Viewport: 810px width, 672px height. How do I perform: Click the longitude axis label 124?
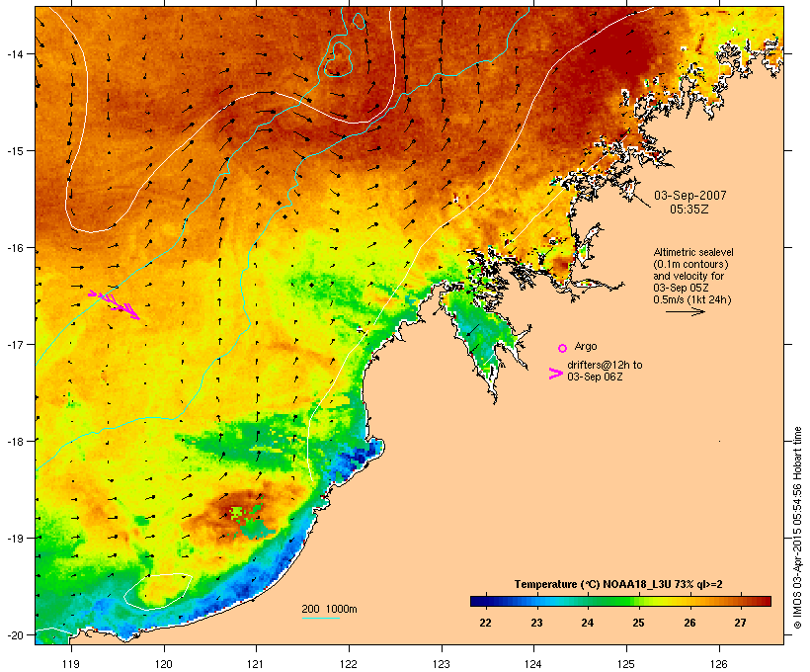pyautogui.click(x=533, y=664)
